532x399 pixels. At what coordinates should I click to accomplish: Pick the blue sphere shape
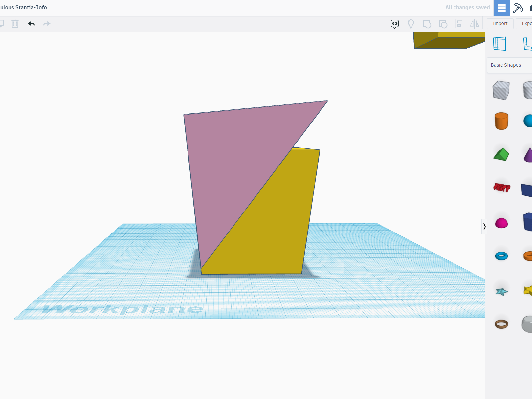pyautogui.click(x=528, y=121)
